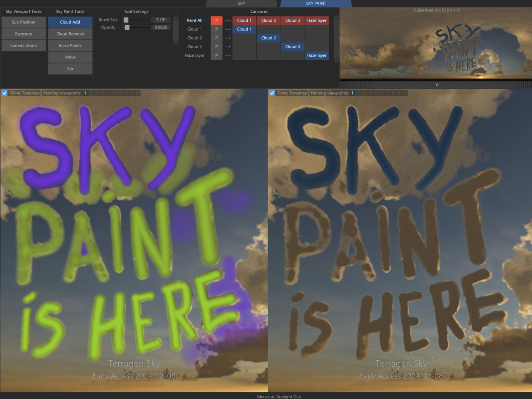Viewport: 532px width, 399px height.
Task: Toggle the P button for Paint All
Action: point(216,20)
